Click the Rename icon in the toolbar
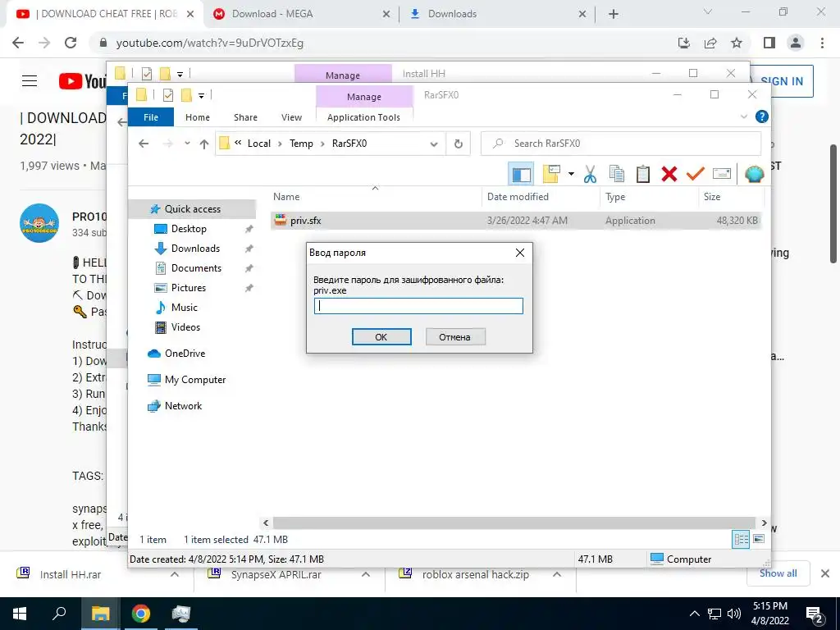The image size is (840, 630). 722,174
